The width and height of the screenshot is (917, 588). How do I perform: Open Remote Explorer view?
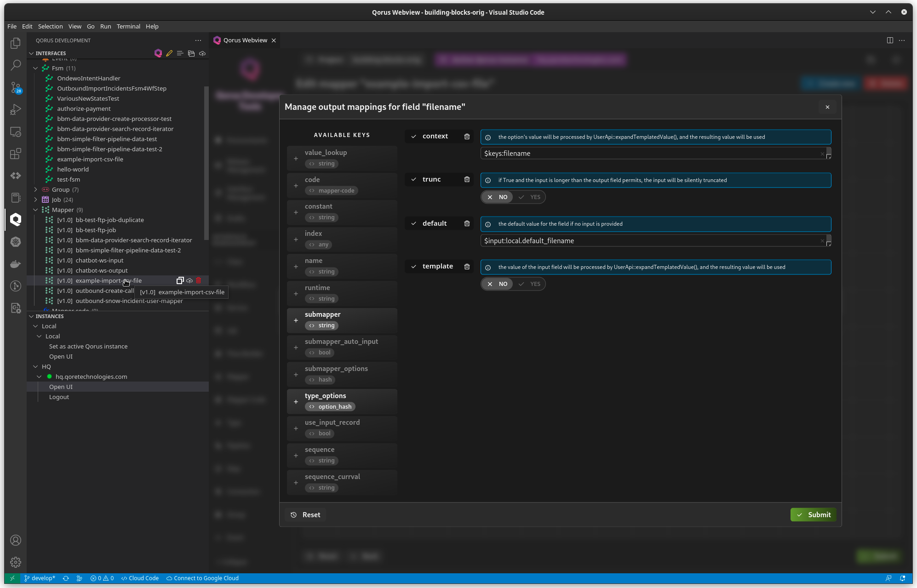pyautogui.click(x=16, y=132)
